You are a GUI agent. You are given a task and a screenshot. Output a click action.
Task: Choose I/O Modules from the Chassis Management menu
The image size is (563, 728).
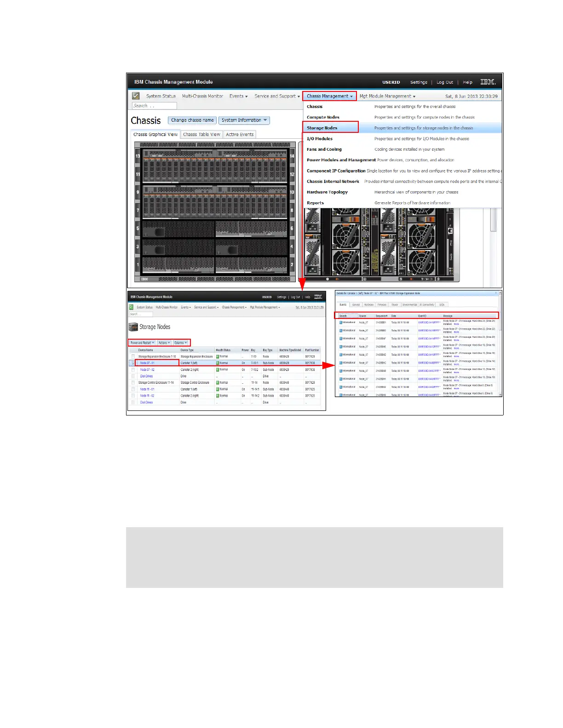(402, 139)
